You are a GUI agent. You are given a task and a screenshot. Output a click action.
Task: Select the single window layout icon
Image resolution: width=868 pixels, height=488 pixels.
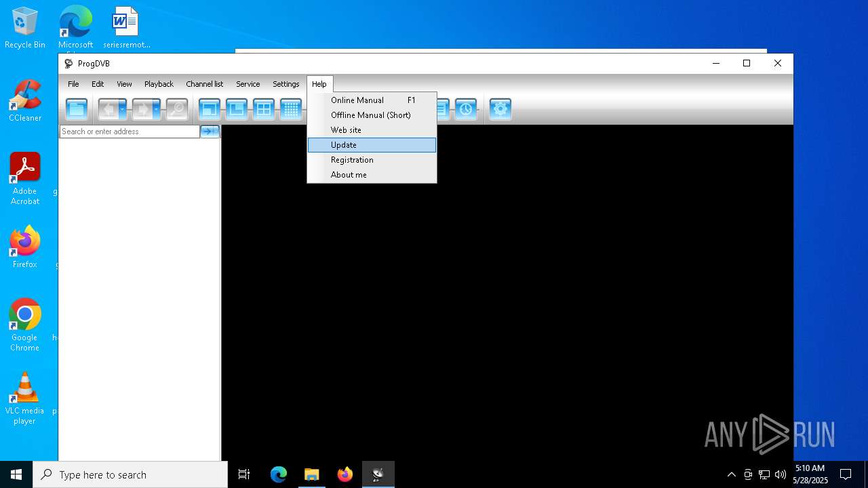(210, 109)
